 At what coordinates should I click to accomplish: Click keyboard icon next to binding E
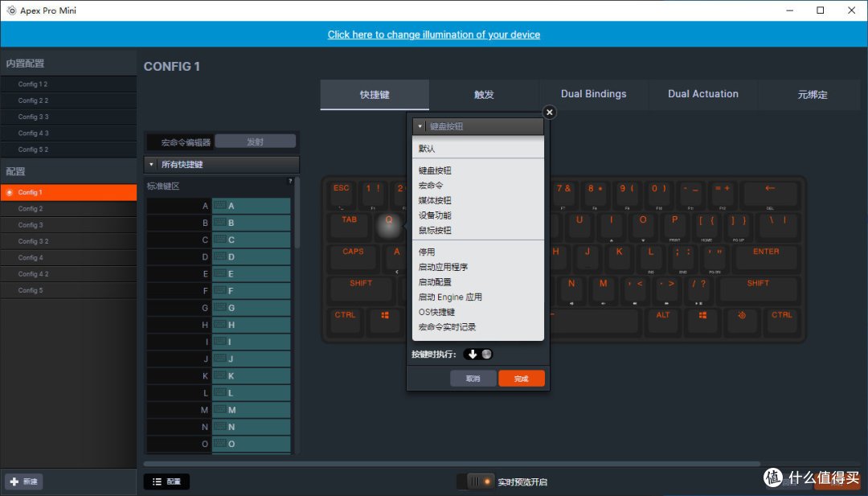(219, 273)
